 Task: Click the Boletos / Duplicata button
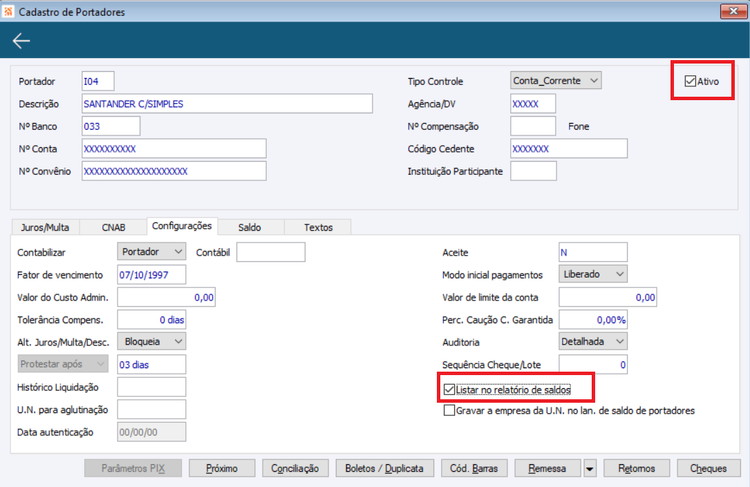(x=385, y=468)
